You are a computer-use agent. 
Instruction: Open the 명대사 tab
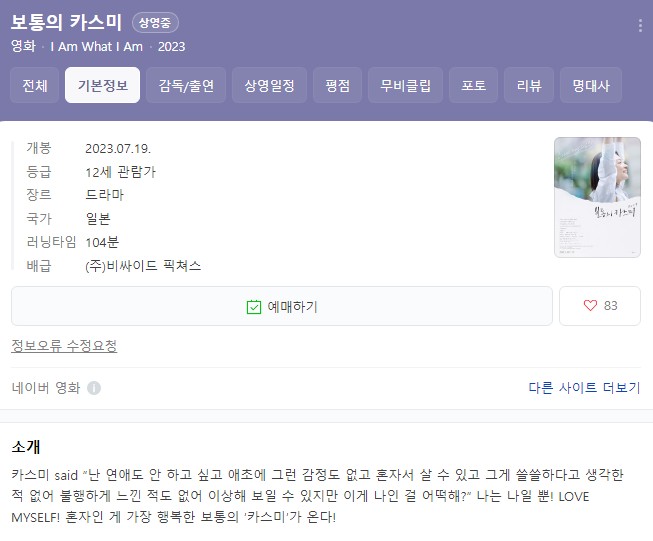(591, 85)
